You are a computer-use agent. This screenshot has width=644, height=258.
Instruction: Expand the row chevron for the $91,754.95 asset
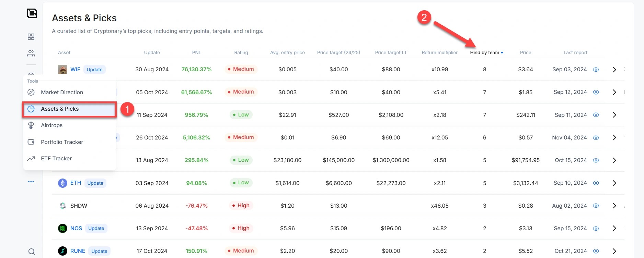click(x=614, y=160)
